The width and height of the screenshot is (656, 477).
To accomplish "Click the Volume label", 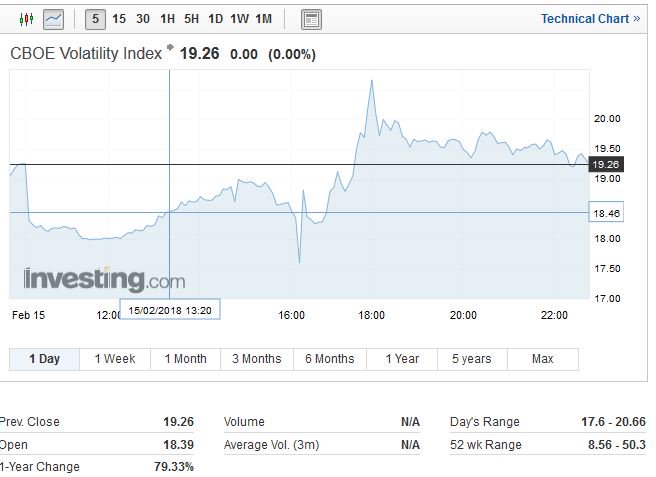I will (x=244, y=422).
